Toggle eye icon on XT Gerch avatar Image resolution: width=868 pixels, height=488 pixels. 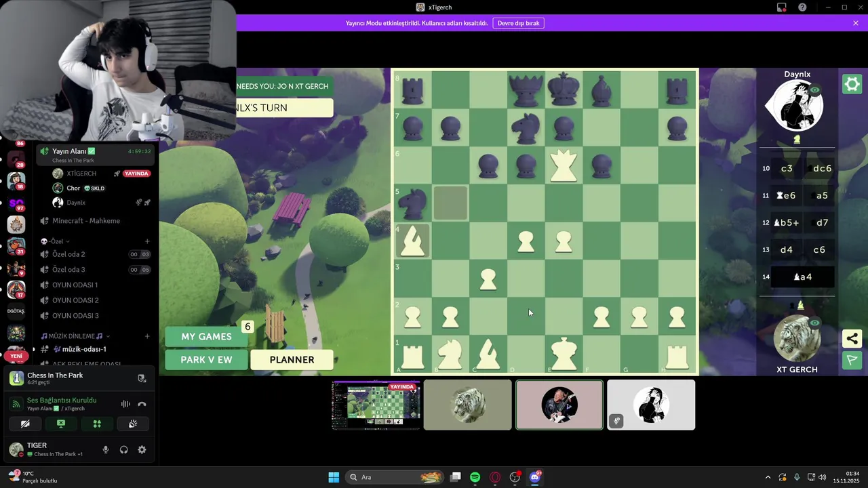[x=814, y=323]
